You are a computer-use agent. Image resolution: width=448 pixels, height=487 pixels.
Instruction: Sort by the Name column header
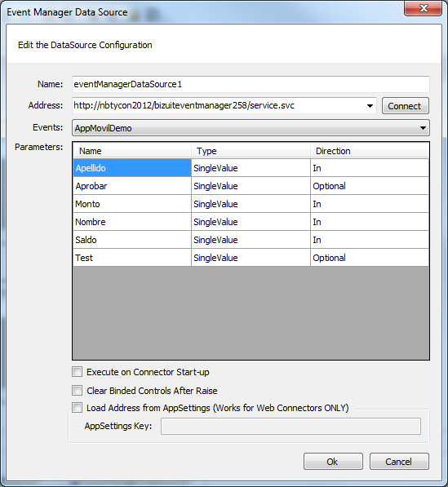(x=132, y=151)
